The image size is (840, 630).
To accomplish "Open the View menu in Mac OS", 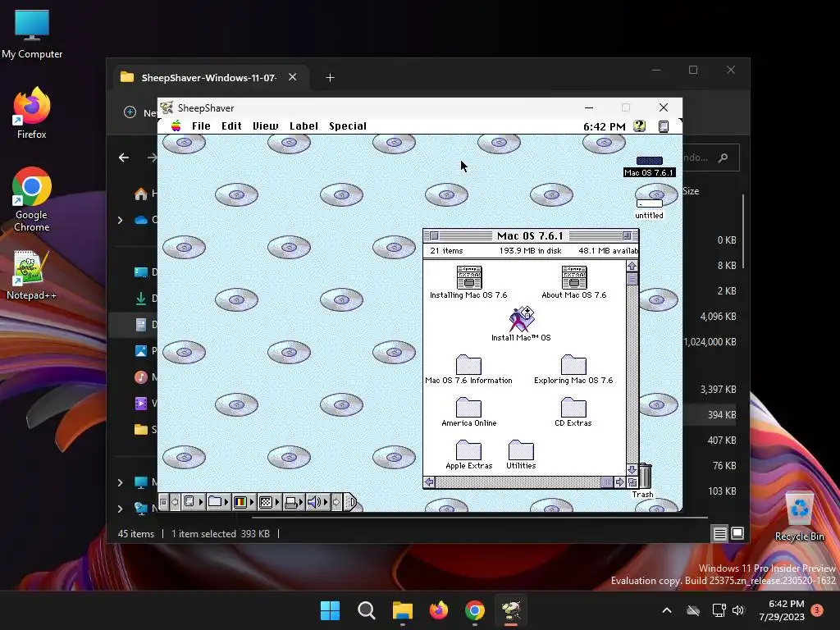I will (265, 126).
